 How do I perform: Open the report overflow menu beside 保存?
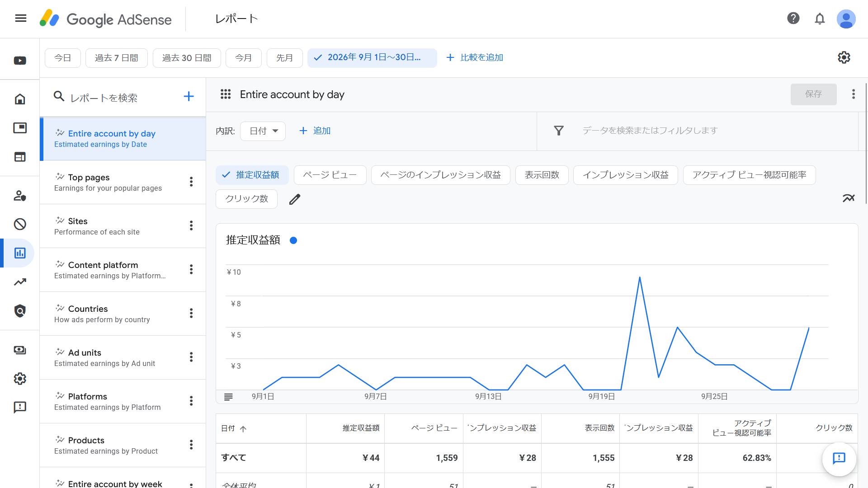[854, 94]
